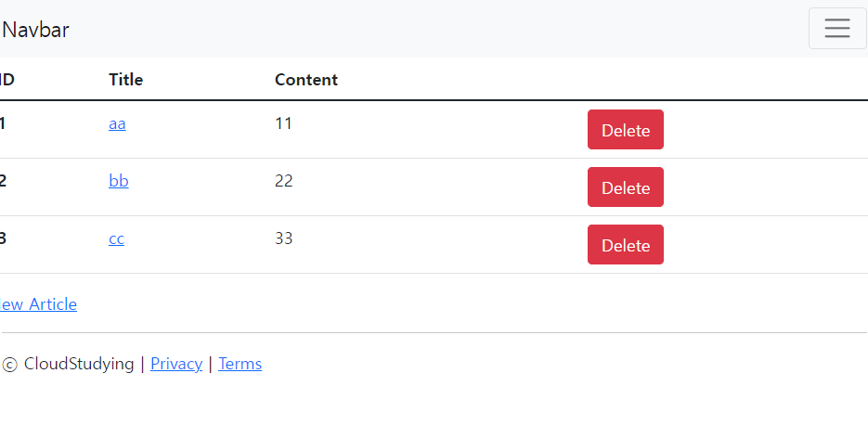Click the Title column header
This screenshot has height=425, width=868.
pyautogui.click(x=126, y=80)
